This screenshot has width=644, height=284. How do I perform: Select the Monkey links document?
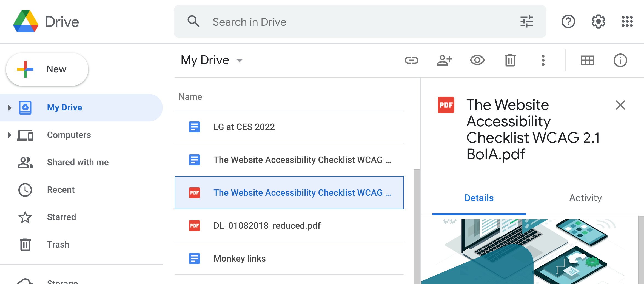[x=289, y=259]
